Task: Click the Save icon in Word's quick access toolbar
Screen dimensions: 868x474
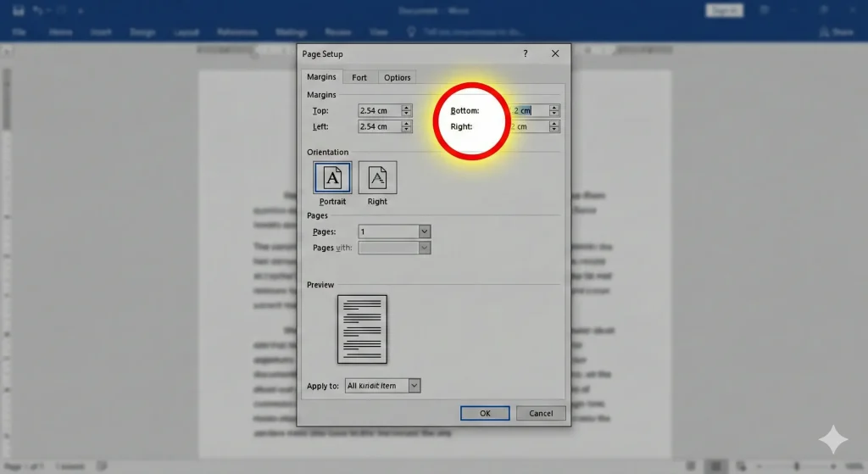Action: coord(19,10)
